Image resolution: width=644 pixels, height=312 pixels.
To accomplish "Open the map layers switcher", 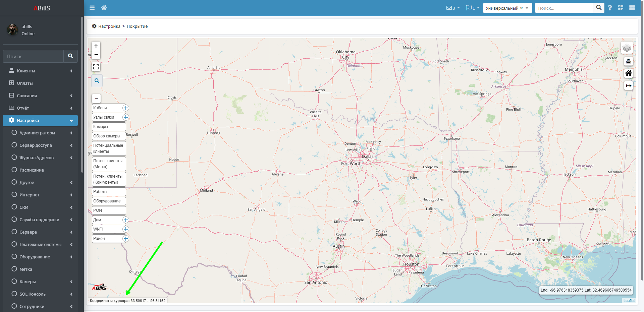I will 627,48.
